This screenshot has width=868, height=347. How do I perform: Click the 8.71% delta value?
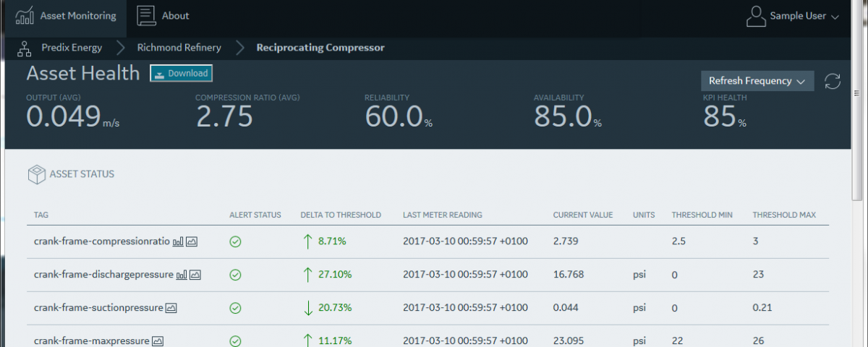(332, 241)
